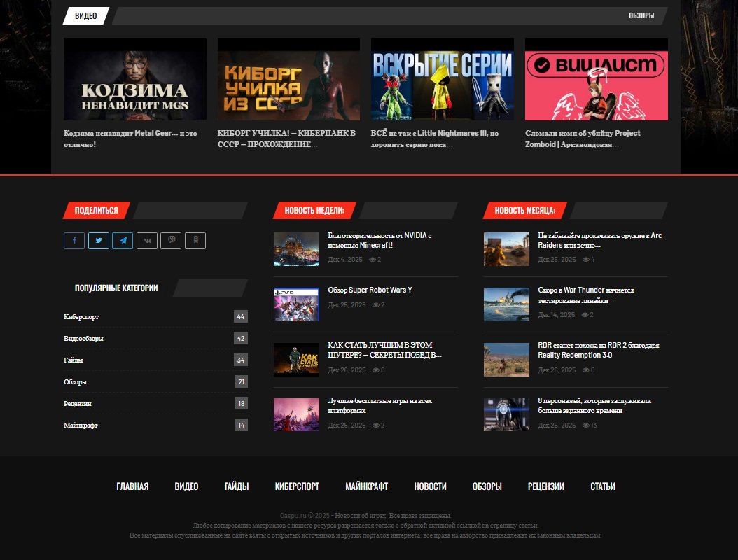Click the 'Киборг училка из СССР' thumbnail
The image size is (738, 560).
288,79
